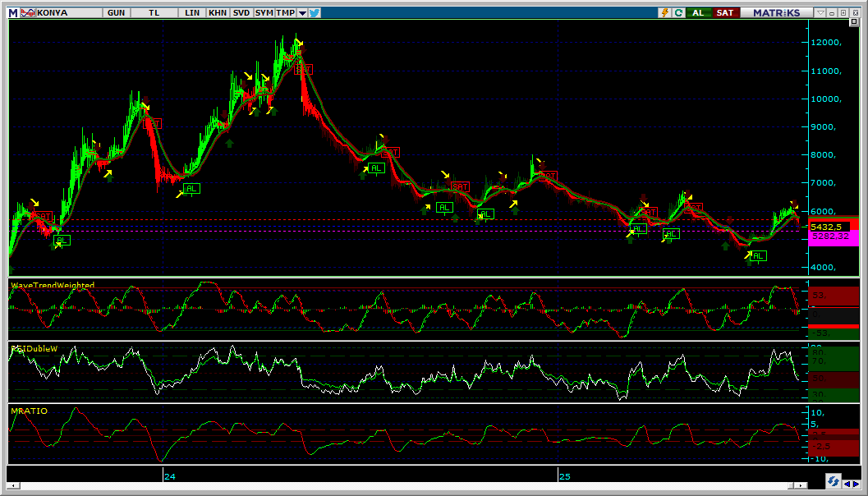This screenshot has width=868, height=496.
Task: Click the MATRIKS logo button
Action: pos(777,12)
